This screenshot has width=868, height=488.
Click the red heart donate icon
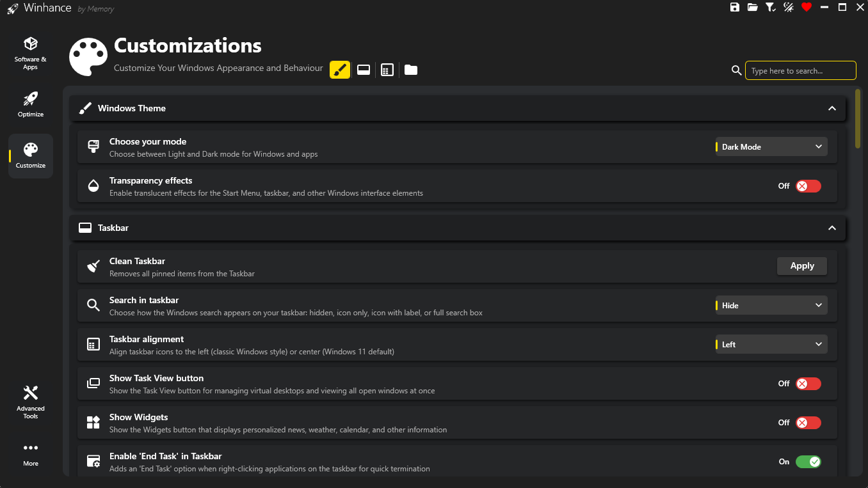(807, 8)
